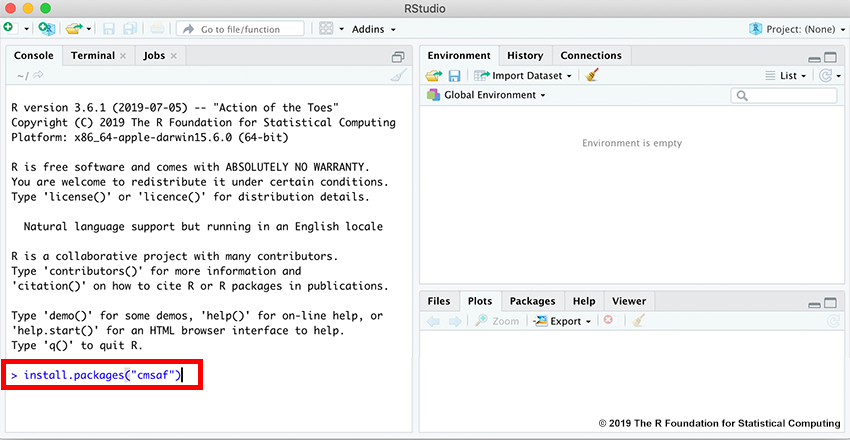Click the yellow macOS minimize button

coord(28,8)
